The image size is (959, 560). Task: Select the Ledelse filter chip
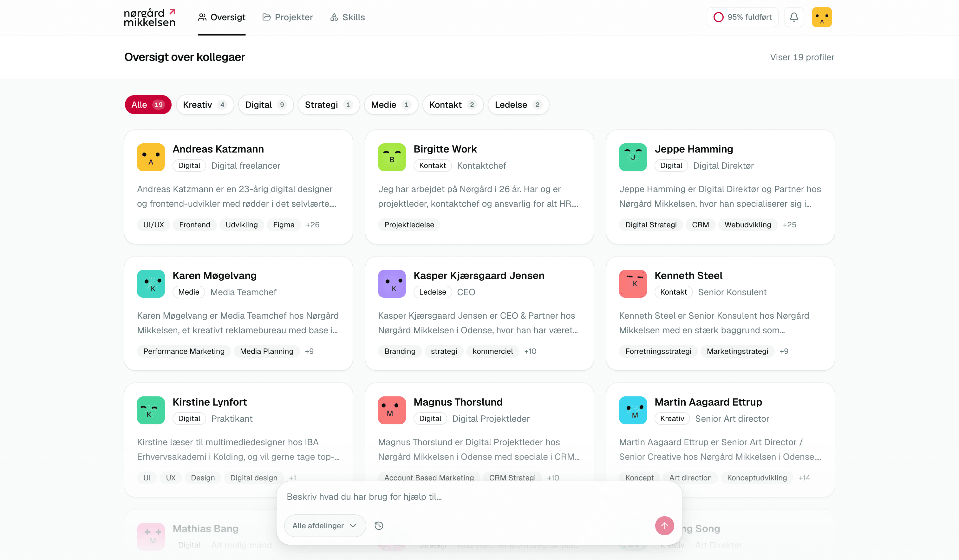[518, 105]
